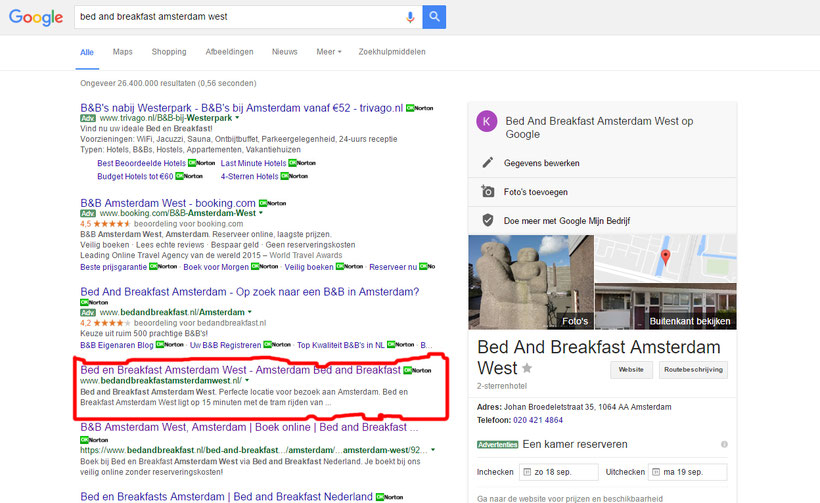Screen dimensions: 820x503
Task: Switch to the Afbeeldingen tab
Action: [229, 52]
